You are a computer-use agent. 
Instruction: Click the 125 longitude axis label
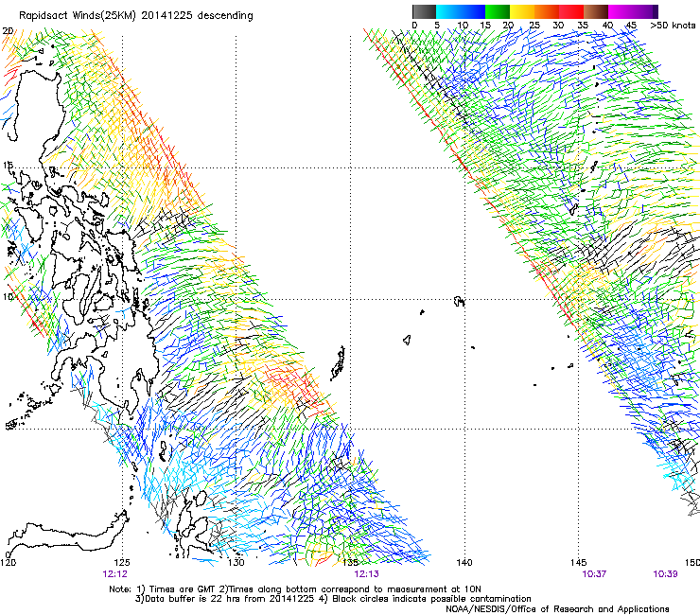[x=122, y=562]
